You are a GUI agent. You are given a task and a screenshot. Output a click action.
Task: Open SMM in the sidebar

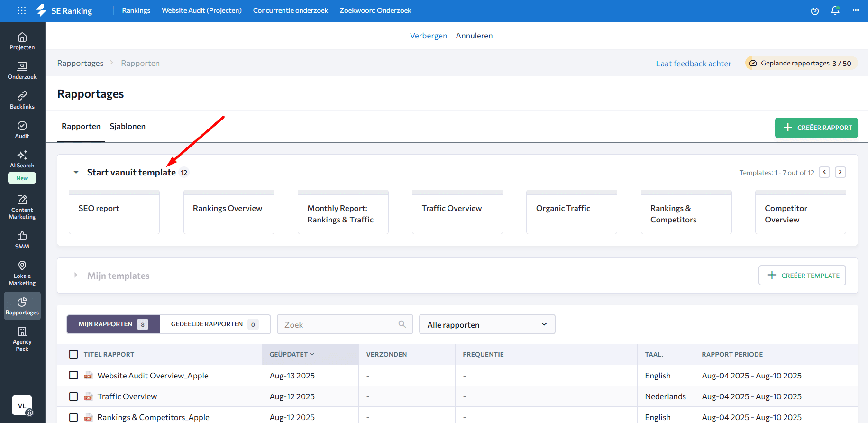22,240
